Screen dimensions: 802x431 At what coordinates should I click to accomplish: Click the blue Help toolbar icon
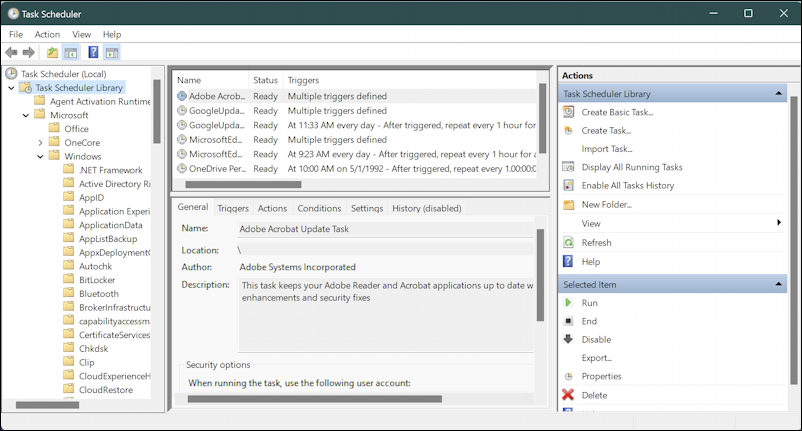(93, 52)
